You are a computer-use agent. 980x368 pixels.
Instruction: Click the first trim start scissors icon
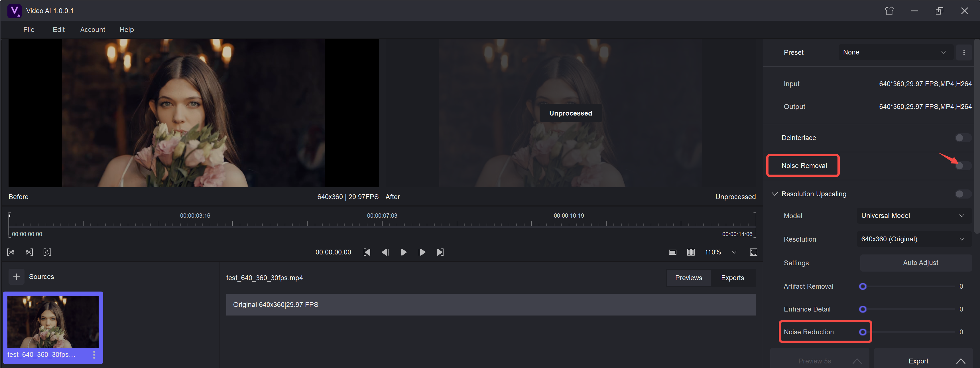click(x=11, y=252)
